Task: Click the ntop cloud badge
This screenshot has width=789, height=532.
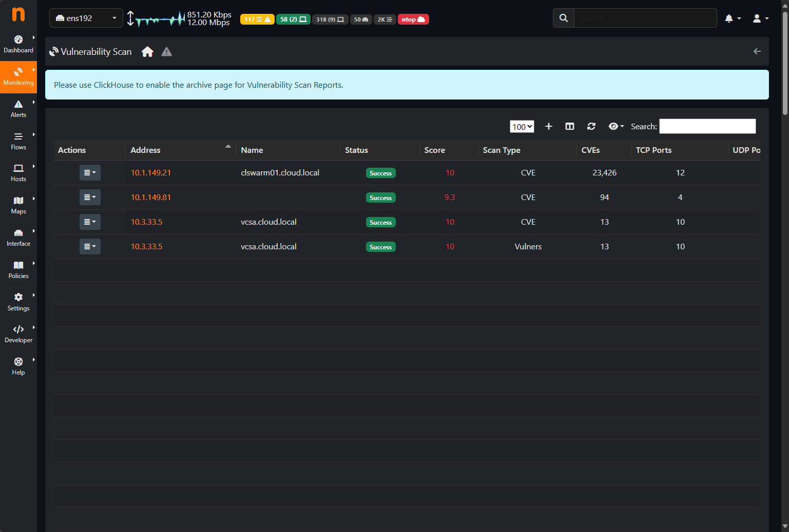Action: coord(413,19)
